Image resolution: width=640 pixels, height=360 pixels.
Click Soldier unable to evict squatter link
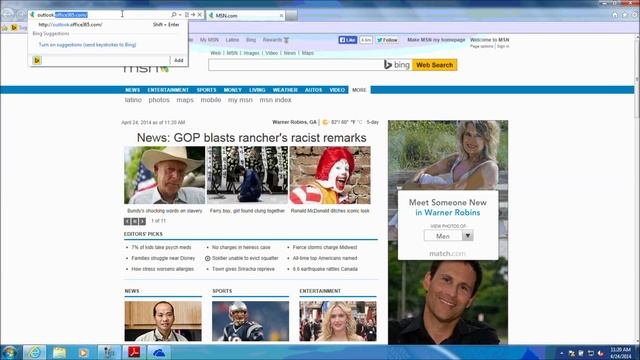pyautogui.click(x=245, y=258)
